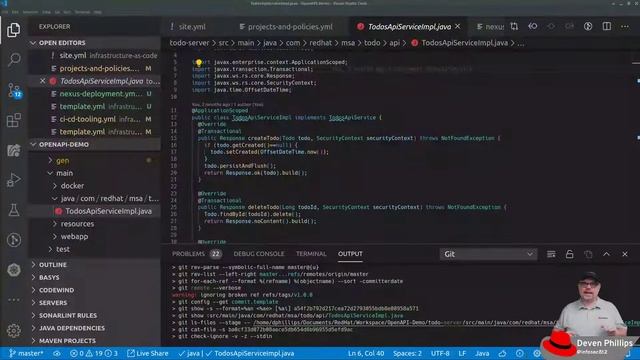Open the Search view in activity bar
Screen dimensions: 640x360
[x=13, y=60]
